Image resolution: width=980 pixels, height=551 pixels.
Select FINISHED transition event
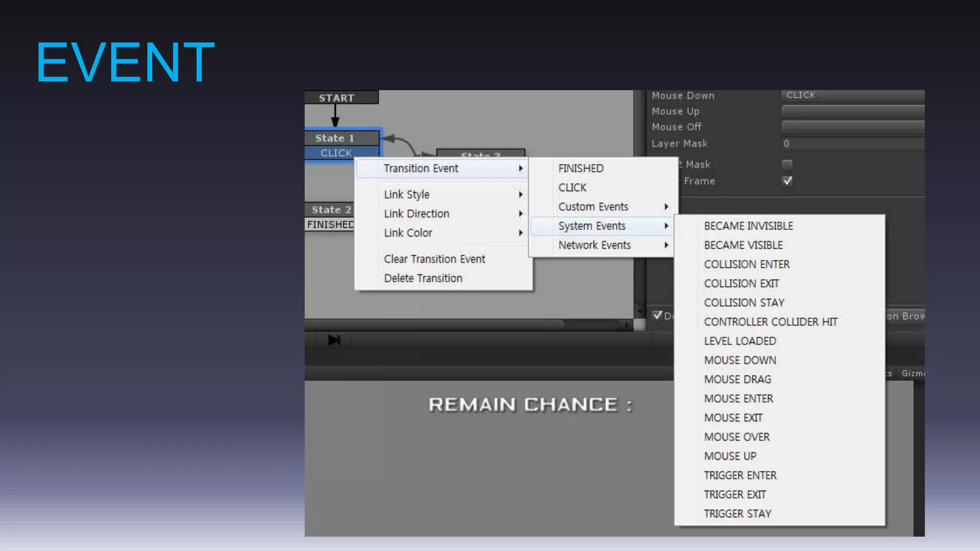581,168
